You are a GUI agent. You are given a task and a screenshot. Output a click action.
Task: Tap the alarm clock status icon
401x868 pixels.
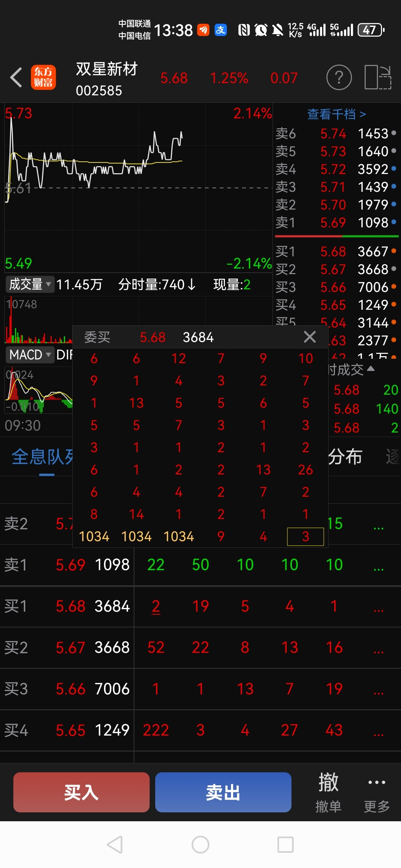261,30
